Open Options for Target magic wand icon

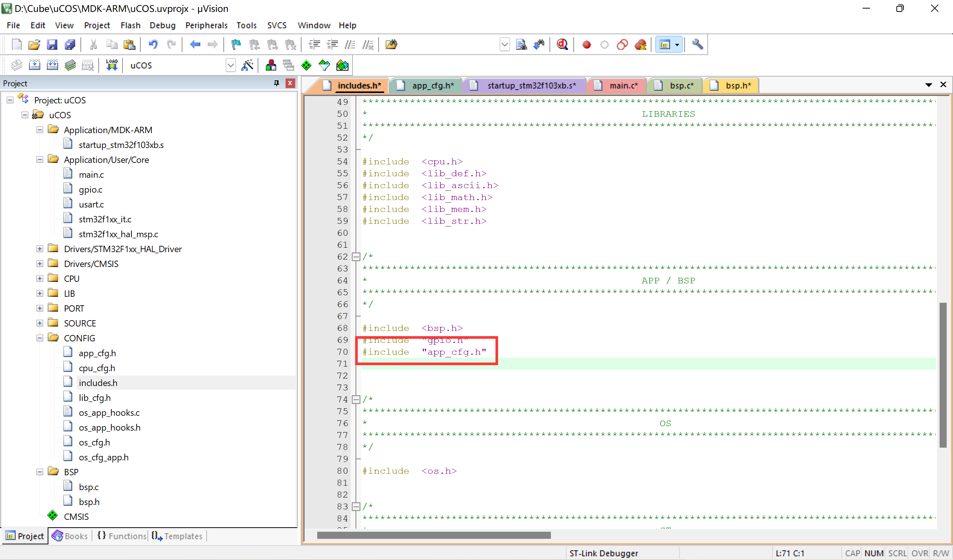tap(247, 65)
